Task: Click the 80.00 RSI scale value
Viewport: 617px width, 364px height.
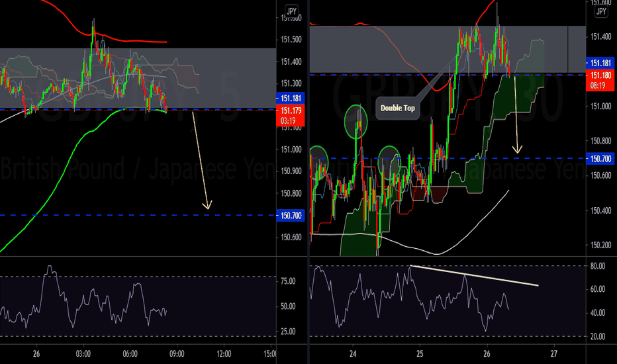Action: click(x=598, y=267)
